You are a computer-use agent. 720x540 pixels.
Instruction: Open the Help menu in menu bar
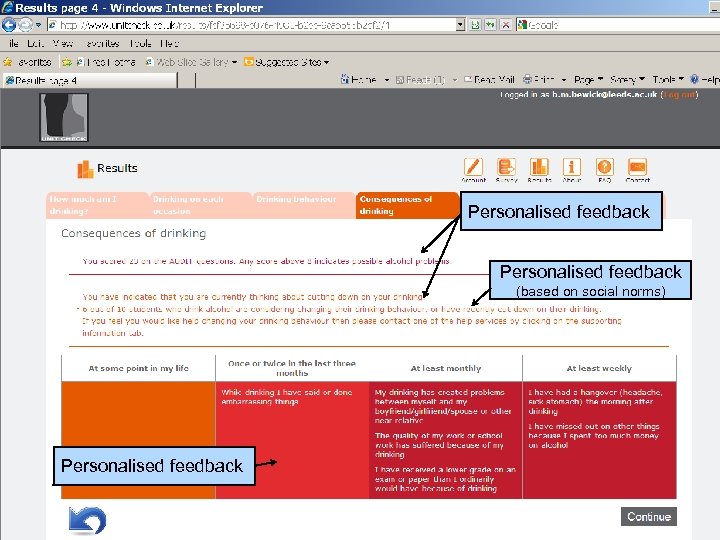[169, 44]
